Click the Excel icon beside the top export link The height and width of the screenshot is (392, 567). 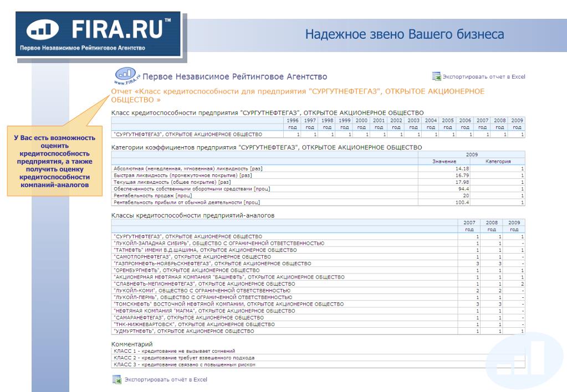436,76
